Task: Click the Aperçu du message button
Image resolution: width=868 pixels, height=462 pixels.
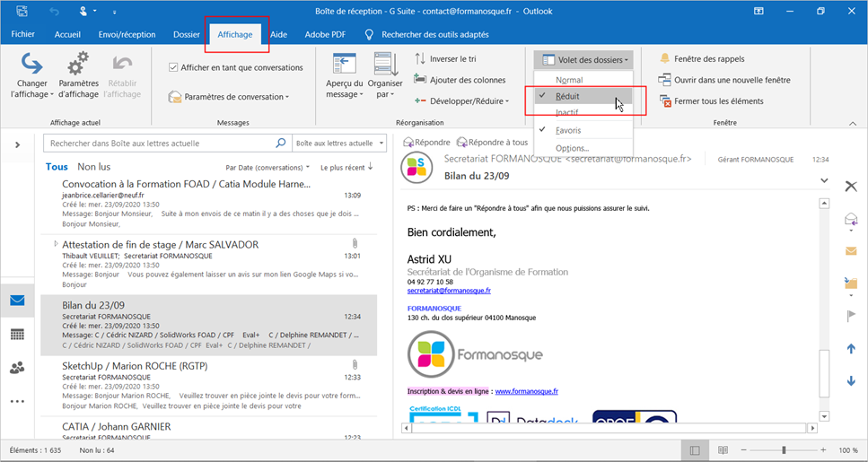Action: click(345, 75)
